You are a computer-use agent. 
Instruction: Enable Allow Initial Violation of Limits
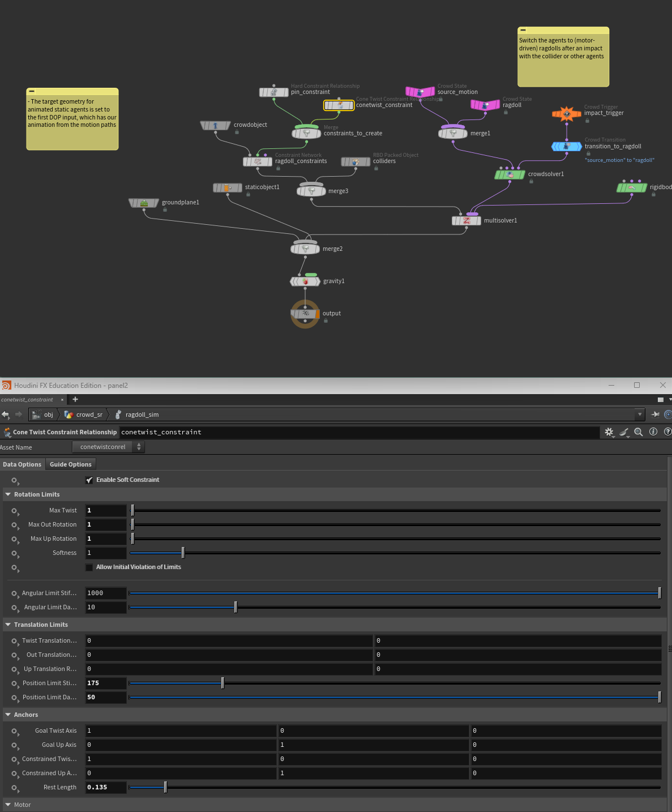pyautogui.click(x=89, y=567)
